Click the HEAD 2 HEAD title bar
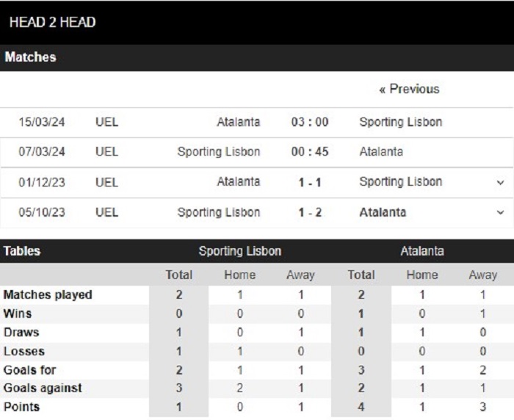 click(52, 22)
